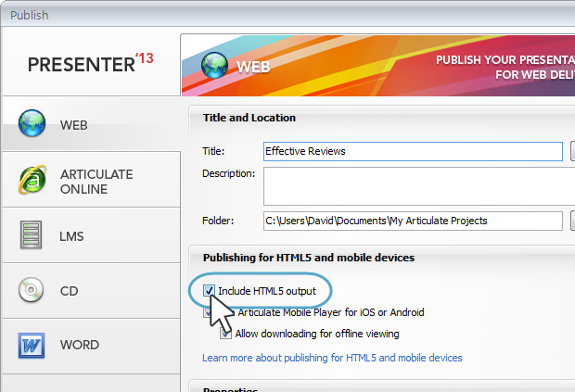Viewport: 575px width, 392px height.
Task: Click the 'Title:' label
Action: [213, 151]
